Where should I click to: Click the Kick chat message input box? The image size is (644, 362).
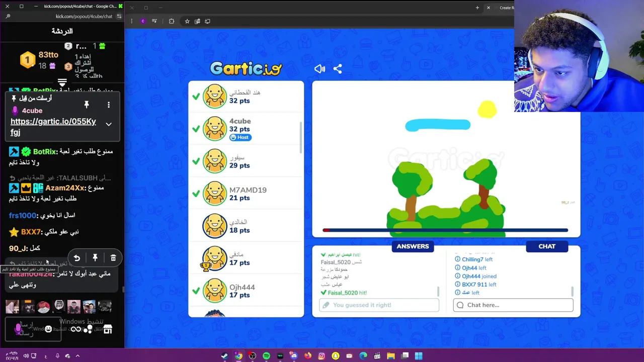[x=33, y=329]
